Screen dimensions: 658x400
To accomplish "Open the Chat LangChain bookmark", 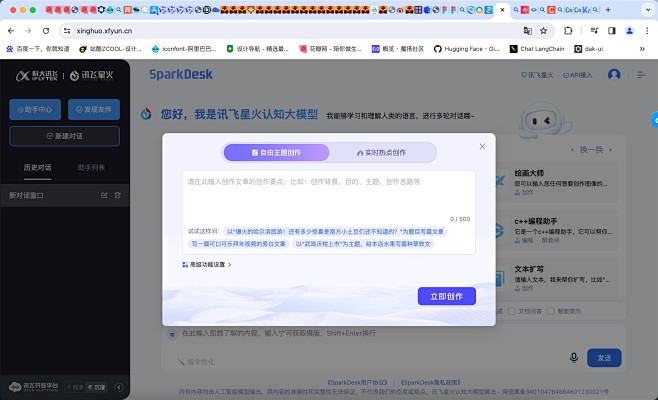I will (537, 49).
